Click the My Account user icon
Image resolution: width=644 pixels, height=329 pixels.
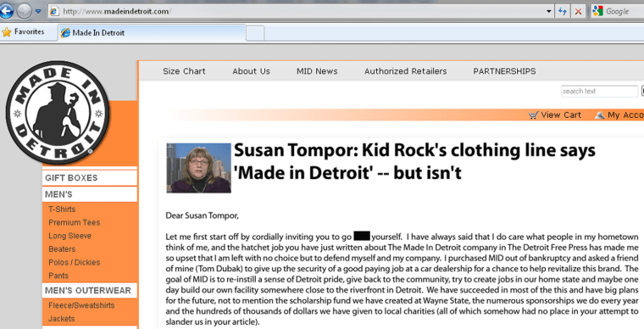pyautogui.click(x=600, y=115)
